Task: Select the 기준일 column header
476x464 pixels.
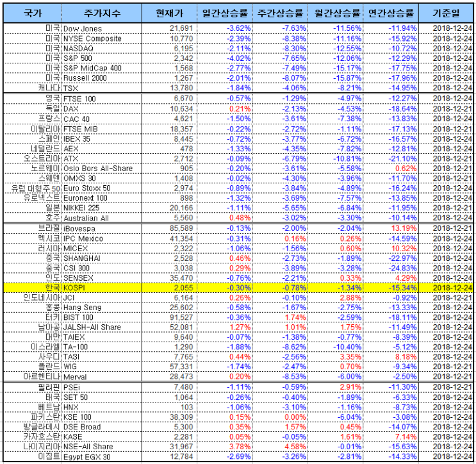Action: pos(446,13)
